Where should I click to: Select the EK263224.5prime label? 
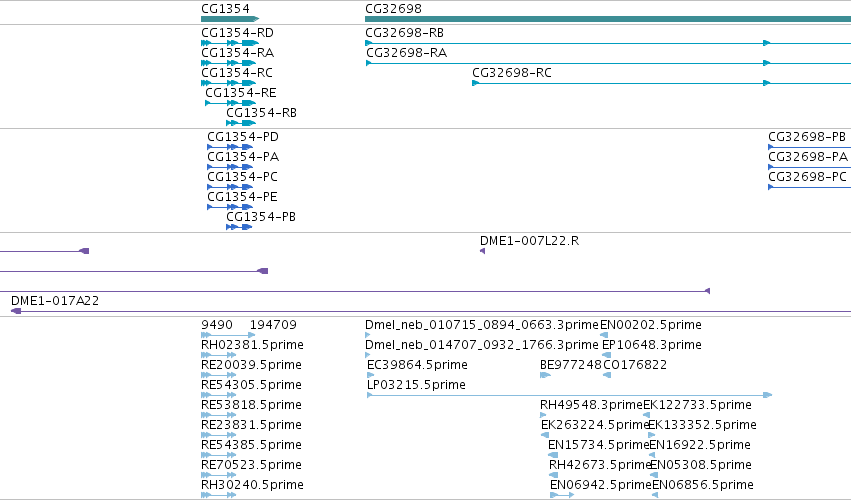pos(595,425)
